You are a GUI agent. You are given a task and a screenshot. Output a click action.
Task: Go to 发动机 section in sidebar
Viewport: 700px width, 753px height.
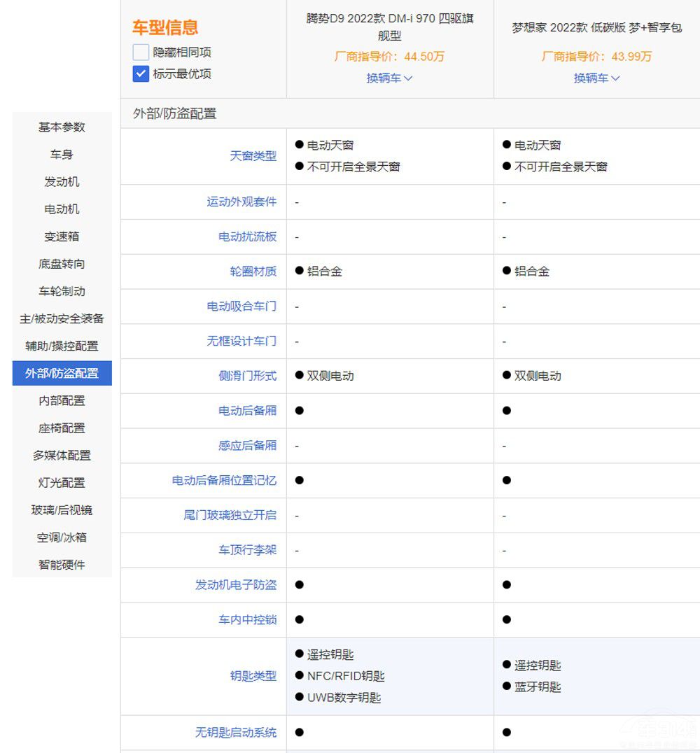(x=62, y=182)
